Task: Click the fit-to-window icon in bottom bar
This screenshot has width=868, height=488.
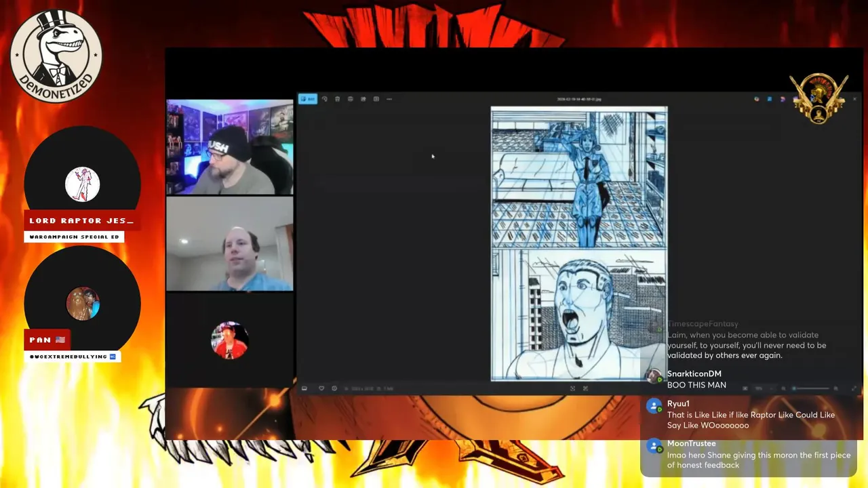Action: pos(745,388)
